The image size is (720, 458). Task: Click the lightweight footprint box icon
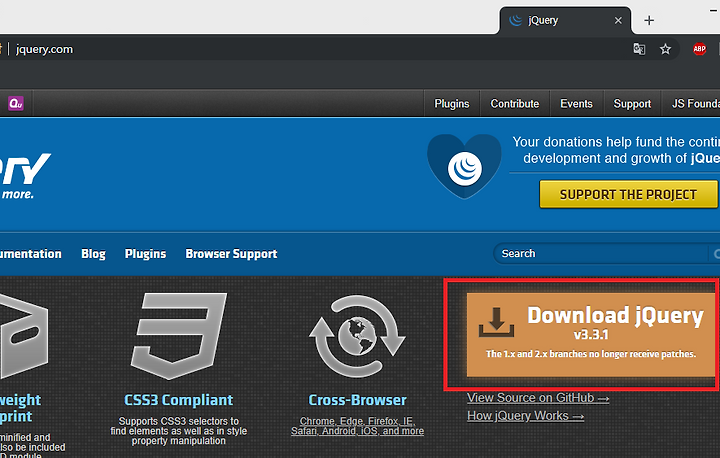click(23, 338)
